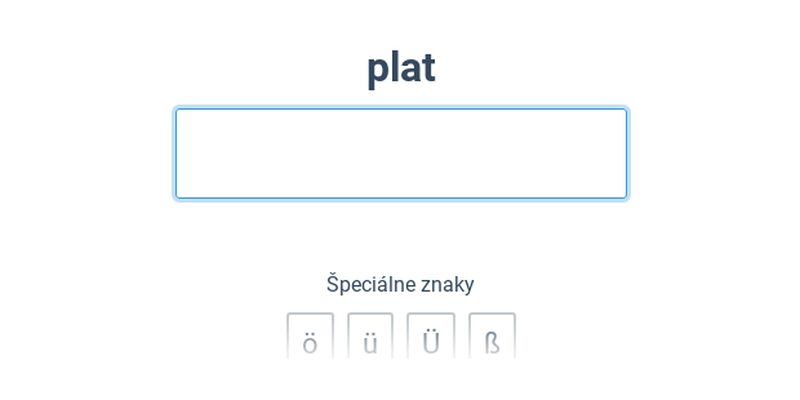Choose the first special character key ö
The image size is (800, 400).
310,336
